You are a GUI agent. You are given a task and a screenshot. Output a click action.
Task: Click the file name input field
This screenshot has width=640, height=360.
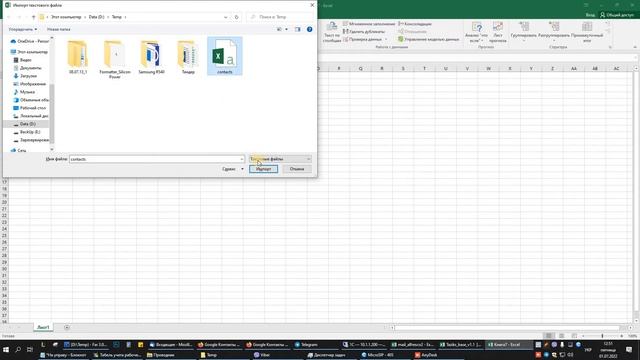[154, 159]
